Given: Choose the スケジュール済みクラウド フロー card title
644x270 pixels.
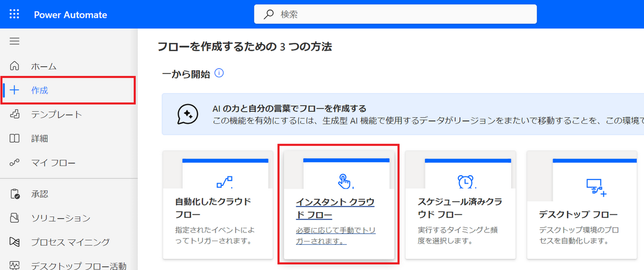Looking at the screenshot, I should [460, 208].
